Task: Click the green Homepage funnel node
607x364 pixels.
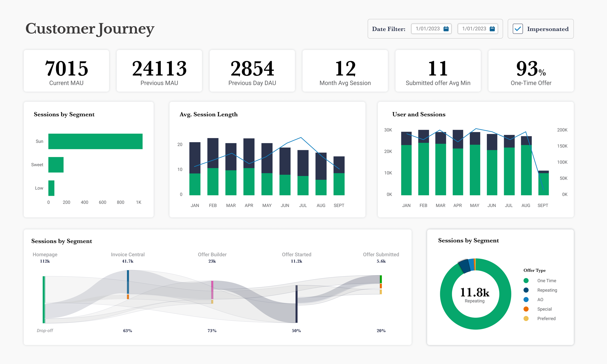Action: (x=44, y=299)
